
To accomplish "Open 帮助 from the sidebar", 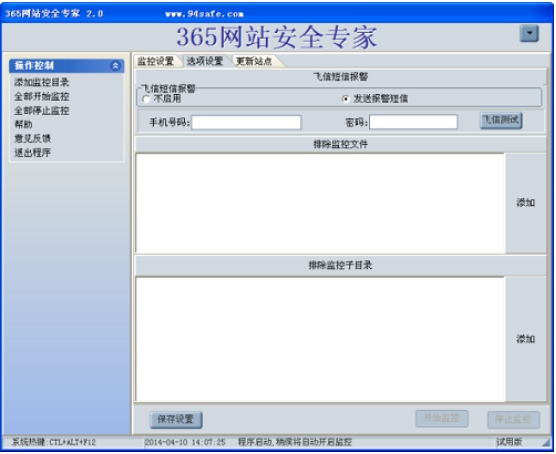I will tap(23, 124).
